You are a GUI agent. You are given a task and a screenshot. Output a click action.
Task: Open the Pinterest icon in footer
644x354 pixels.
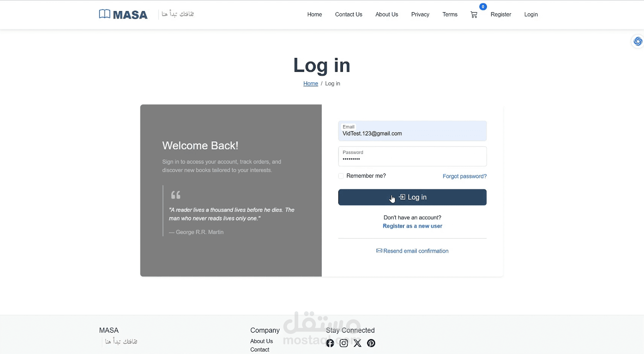[371, 343]
